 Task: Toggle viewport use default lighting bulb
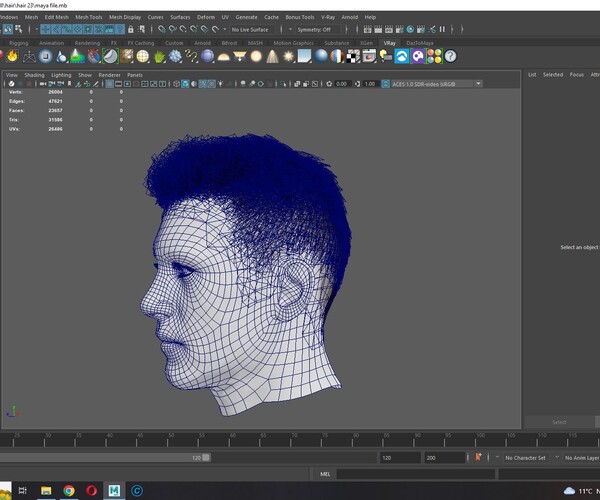[221, 84]
